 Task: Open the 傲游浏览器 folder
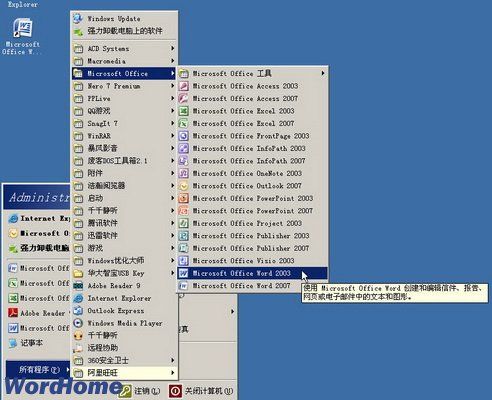coord(124,186)
